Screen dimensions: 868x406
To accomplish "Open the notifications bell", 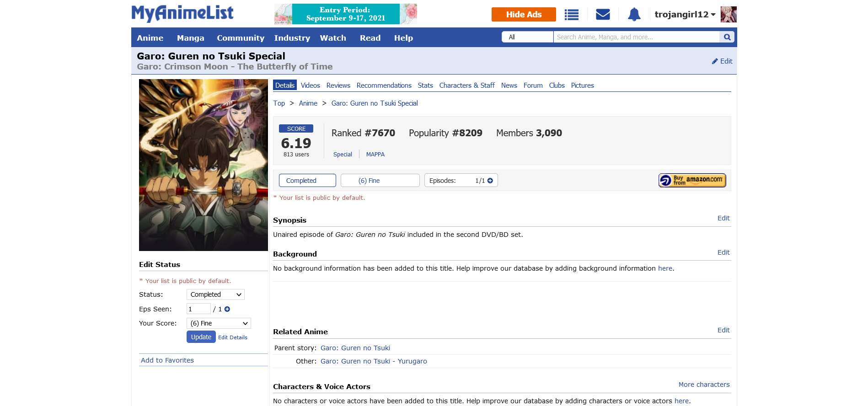I will (x=634, y=15).
